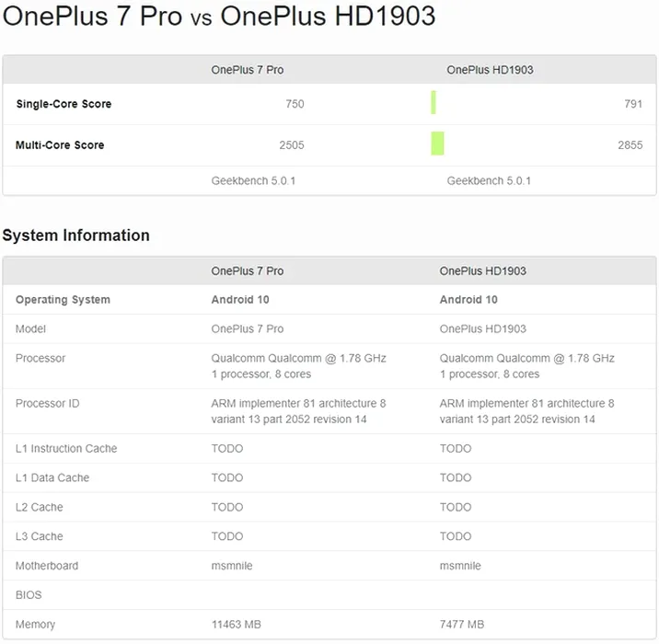Click the green Multi-Core Score bar
The width and height of the screenshot is (659, 644).
437,144
